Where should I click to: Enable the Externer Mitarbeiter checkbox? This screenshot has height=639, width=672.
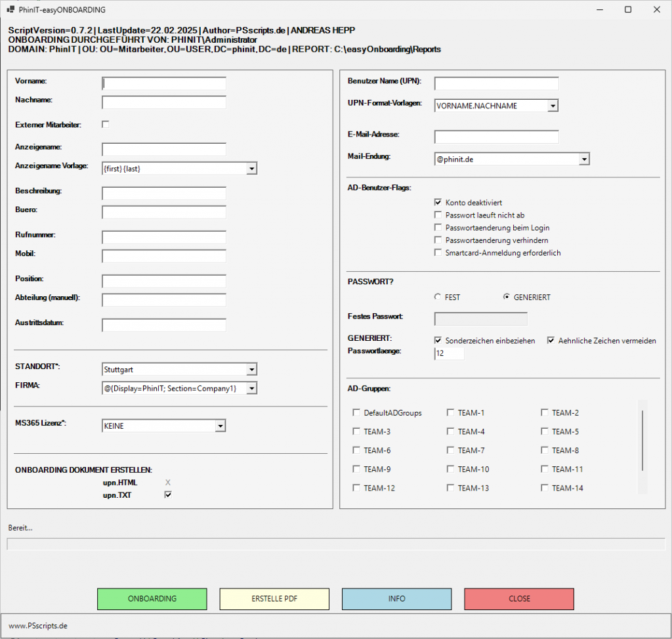106,124
